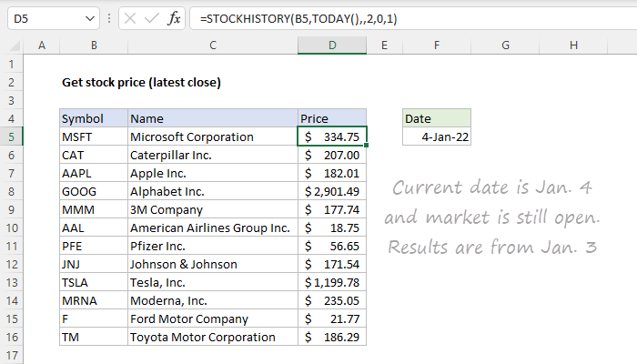Select column E header
This screenshot has height=364, width=637.
point(384,45)
